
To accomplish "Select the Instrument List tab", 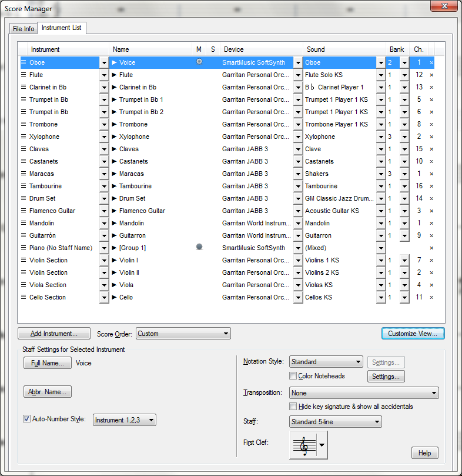I will [61, 28].
